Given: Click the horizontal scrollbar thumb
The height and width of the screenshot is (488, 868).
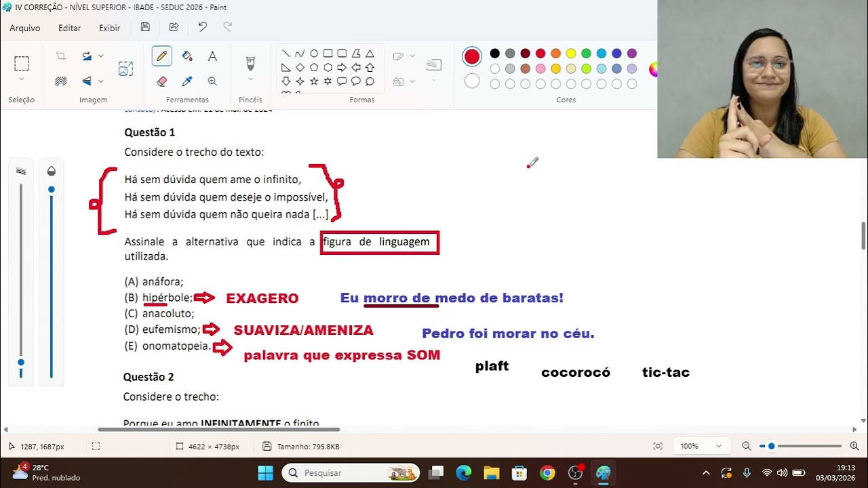Looking at the screenshot, I should [218, 429].
